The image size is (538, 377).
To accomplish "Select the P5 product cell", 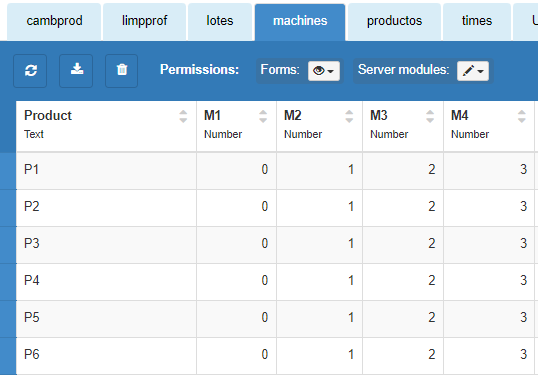I will click(106, 318).
